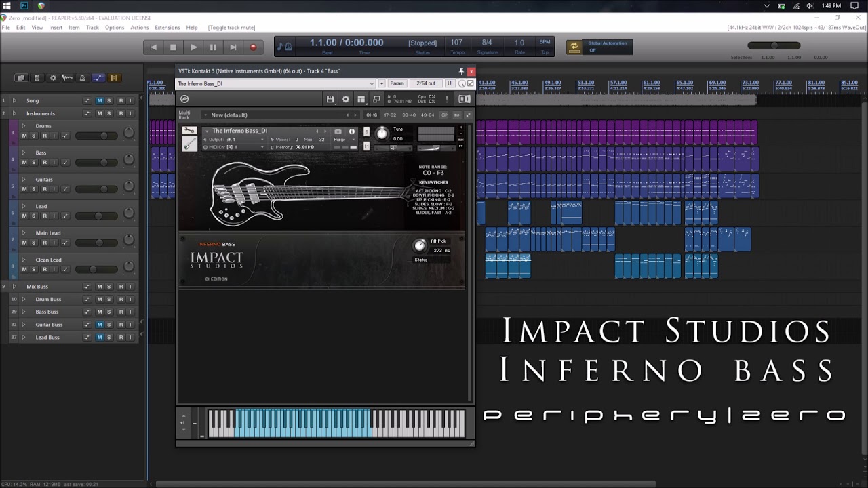Mute the Inferno Bass instrument in Kontakt
Screen dimensions: 868x488
(x=367, y=146)
